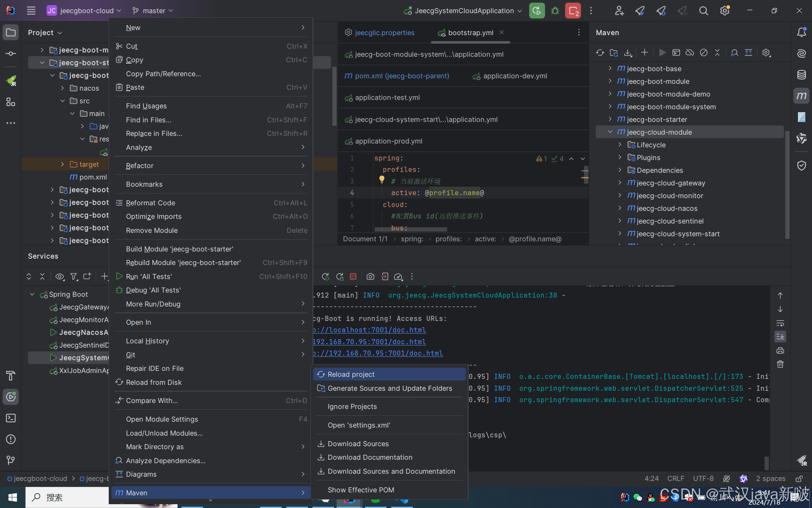This screenshot has height=508, width=812.
Task: Expand the jeecg-cloud-gateway module
Action: (619, 183)
